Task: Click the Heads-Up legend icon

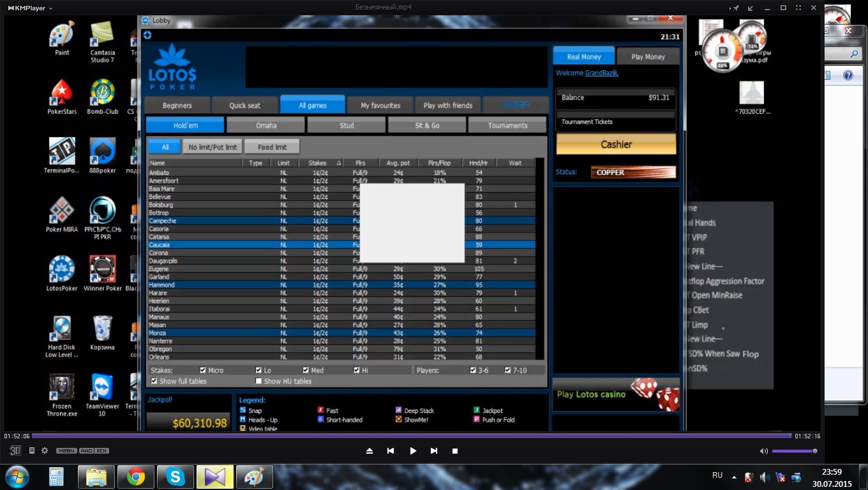Action: (x=243, y=419)
